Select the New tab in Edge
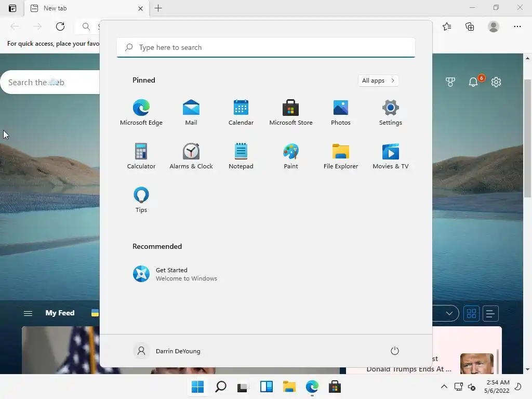This screenshot has width=532, height=399. (87, 8)
